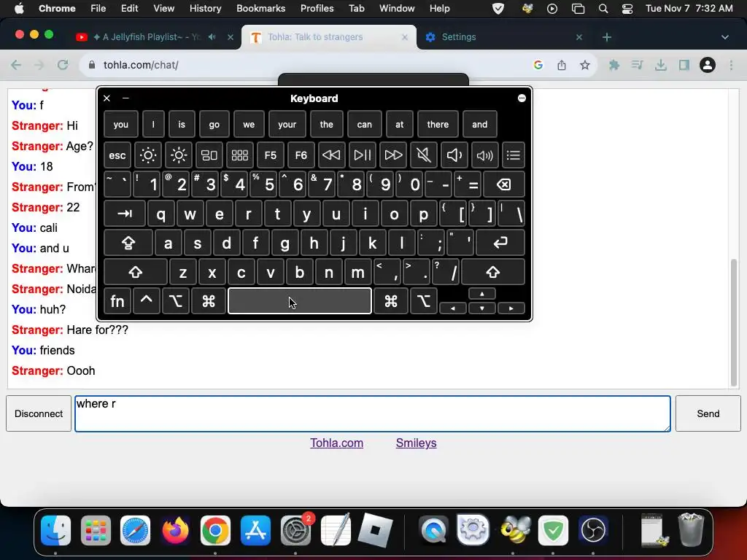Toggle the caps lock key
This screenshot has width=747, height=560.
(128, 243)
